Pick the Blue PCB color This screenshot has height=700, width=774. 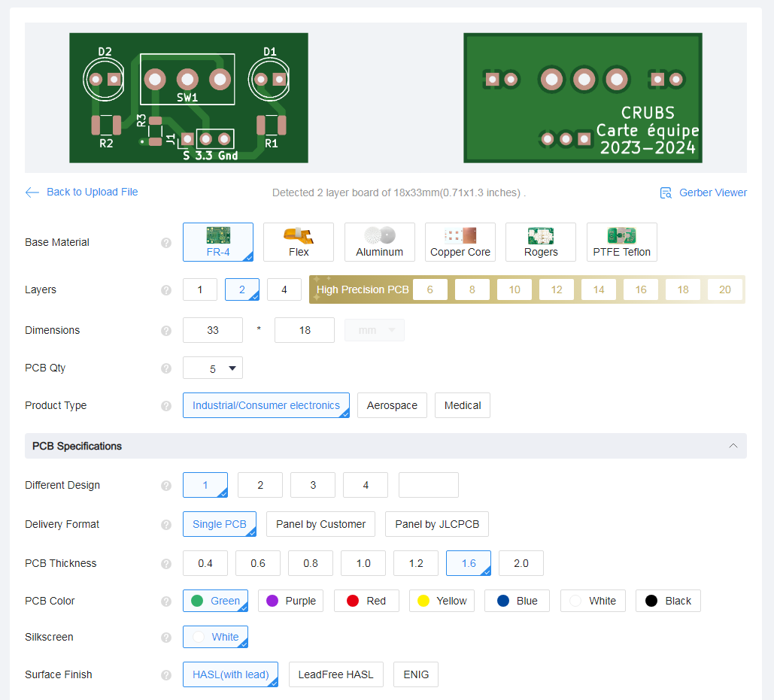(517, 601)
